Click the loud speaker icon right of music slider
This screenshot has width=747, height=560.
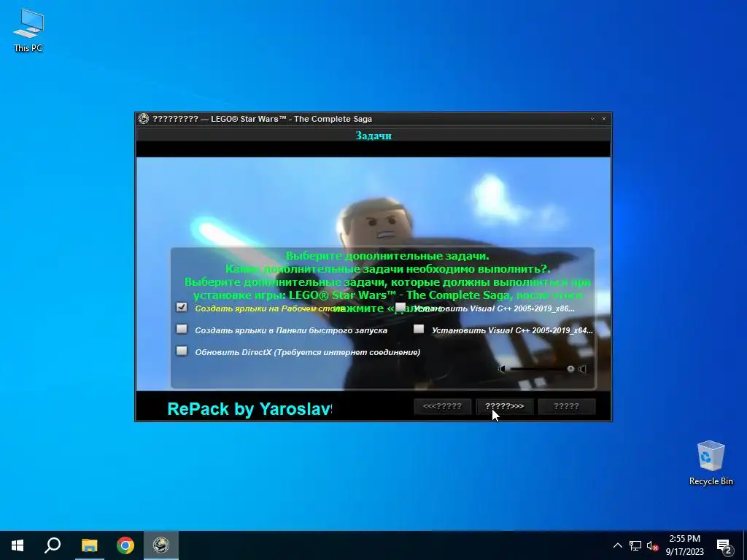(582, 369)
